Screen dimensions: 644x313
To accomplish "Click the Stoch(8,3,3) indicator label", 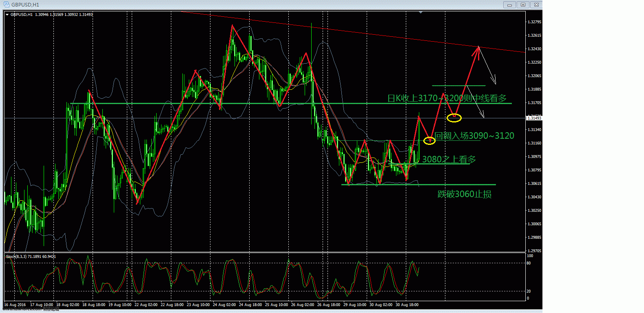I will coord(31,257).
